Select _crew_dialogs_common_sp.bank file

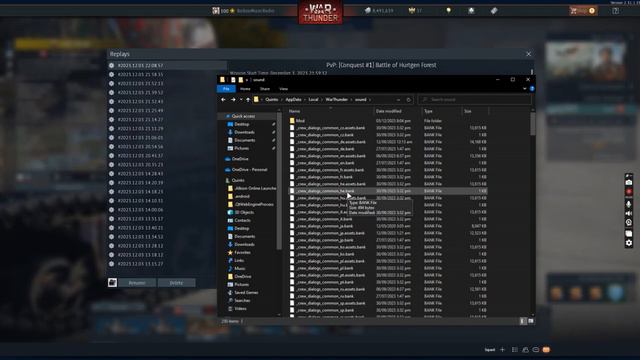325,310
